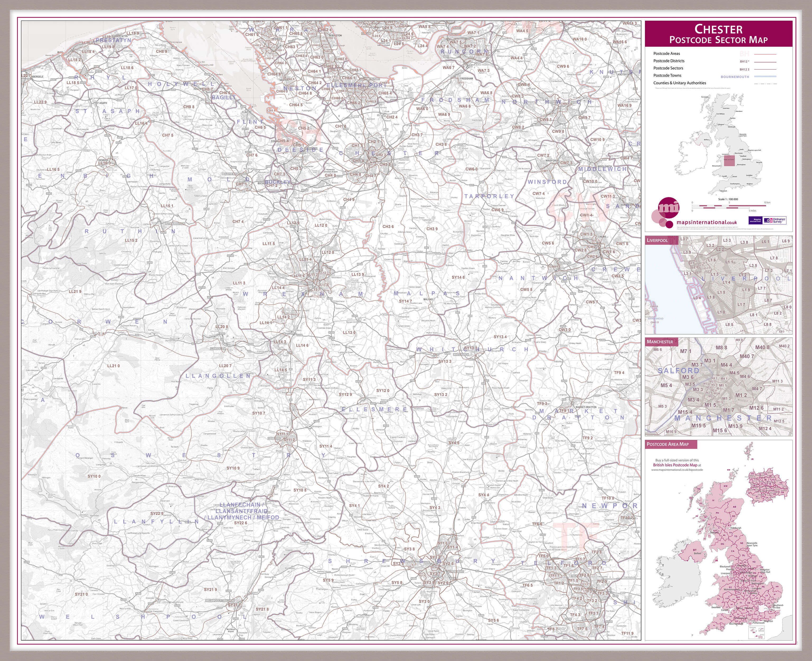The width and height of the screenshot is (812, 661).
Task: Click sector label 'SY11 4'
Action: [326, 446]
